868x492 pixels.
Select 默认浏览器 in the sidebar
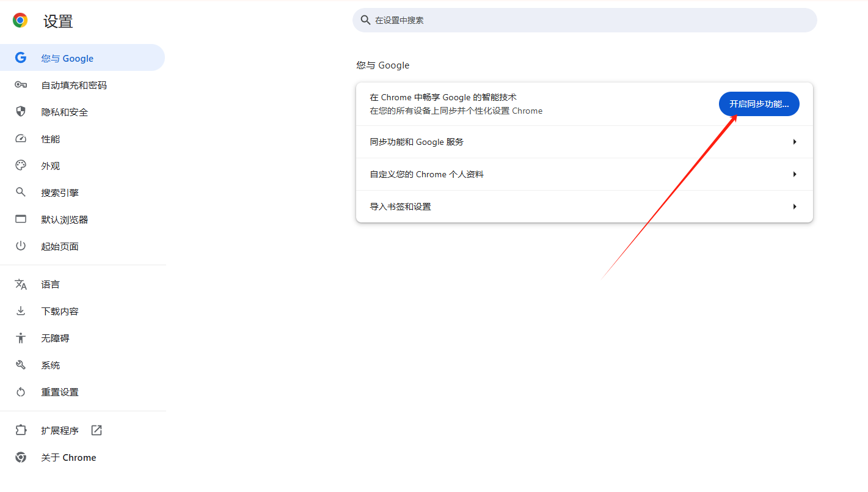click(82, 219)
